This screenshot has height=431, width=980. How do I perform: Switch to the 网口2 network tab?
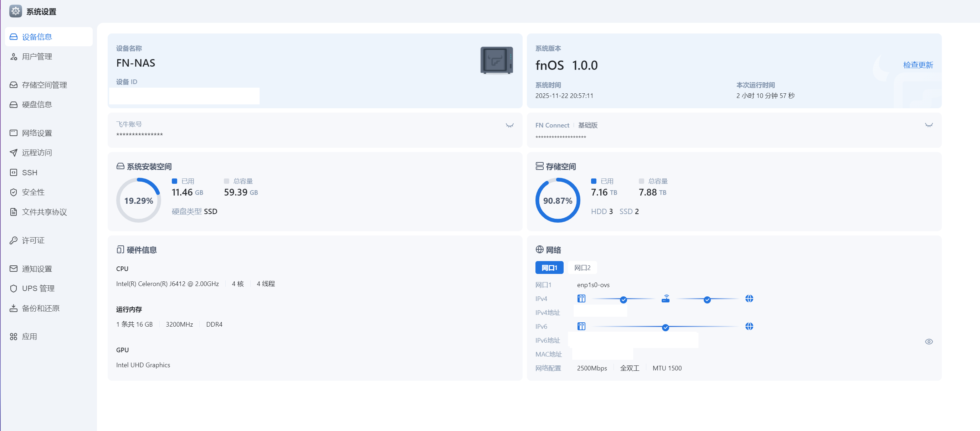(582, 268)
